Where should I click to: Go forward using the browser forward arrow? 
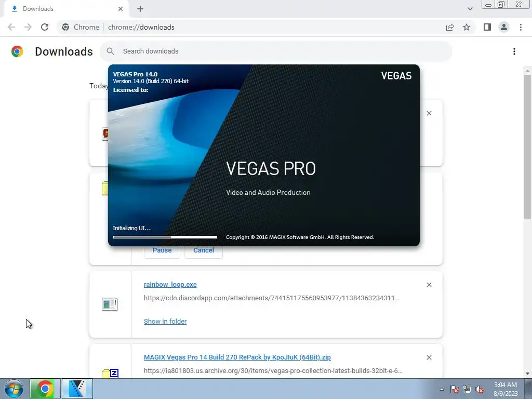[28, 27]
